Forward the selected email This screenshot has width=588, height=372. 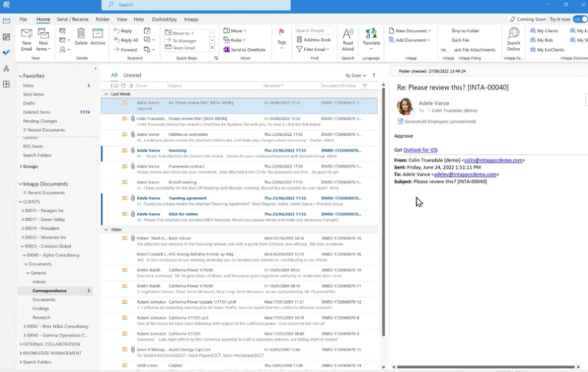coord(125,49)
